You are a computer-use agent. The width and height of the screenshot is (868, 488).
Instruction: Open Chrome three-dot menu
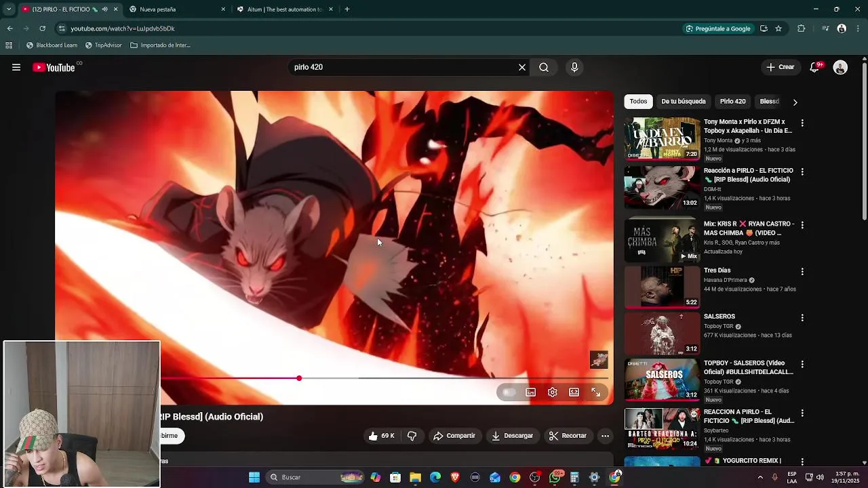[x=859, y=28]
